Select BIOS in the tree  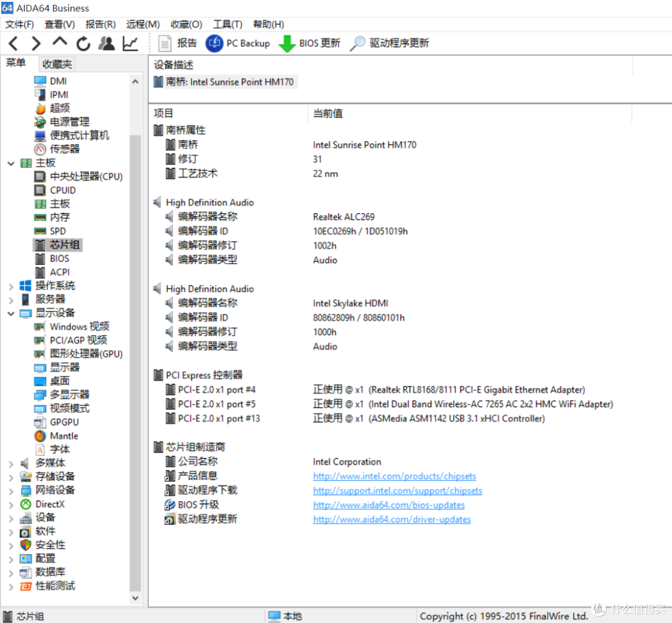pyautogui.click(x=52, y=259)
